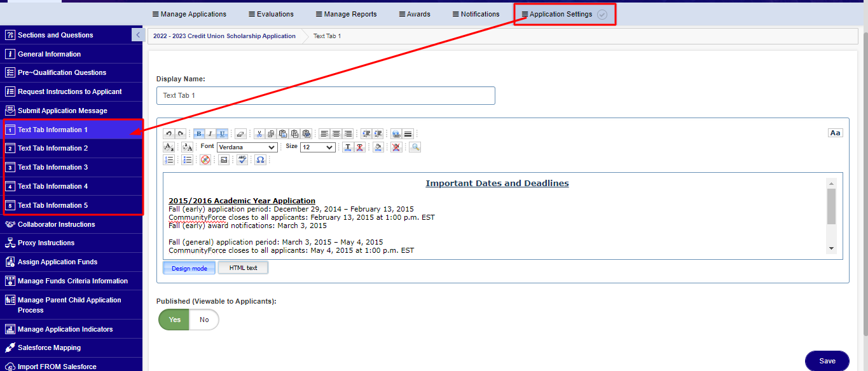This screenshot has width=868, height=371.
Task: Insert special character with Omega icon
Action: click(x=260, y=159)
